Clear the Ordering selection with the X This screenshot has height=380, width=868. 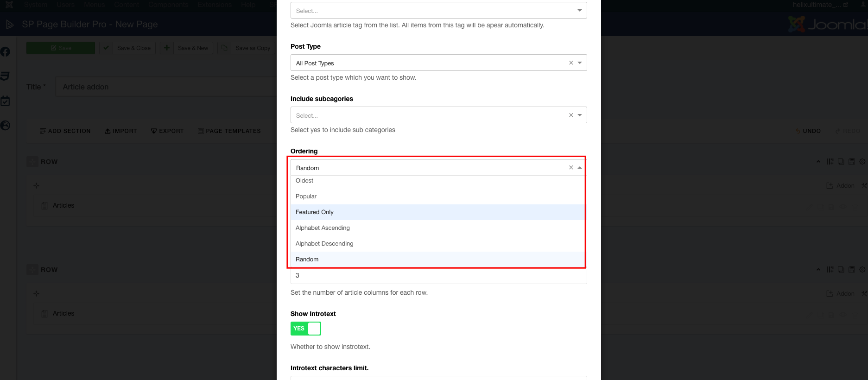(571, 168)
